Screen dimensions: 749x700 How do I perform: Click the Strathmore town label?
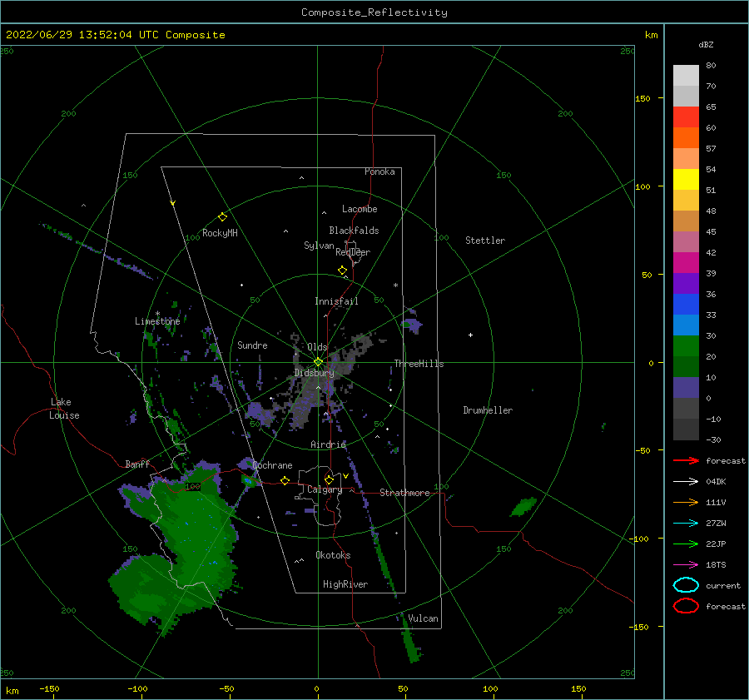pos(404,493)
